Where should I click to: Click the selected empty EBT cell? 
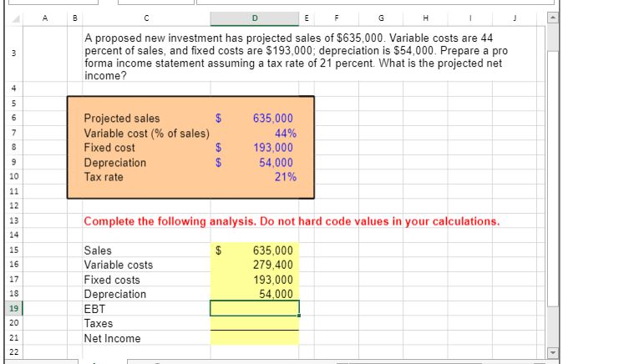coord(254,308)
